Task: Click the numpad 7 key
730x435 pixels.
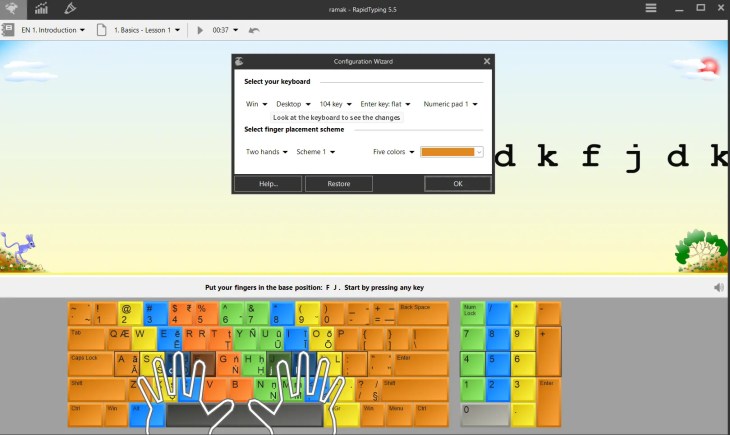Action: pos(473,339)
